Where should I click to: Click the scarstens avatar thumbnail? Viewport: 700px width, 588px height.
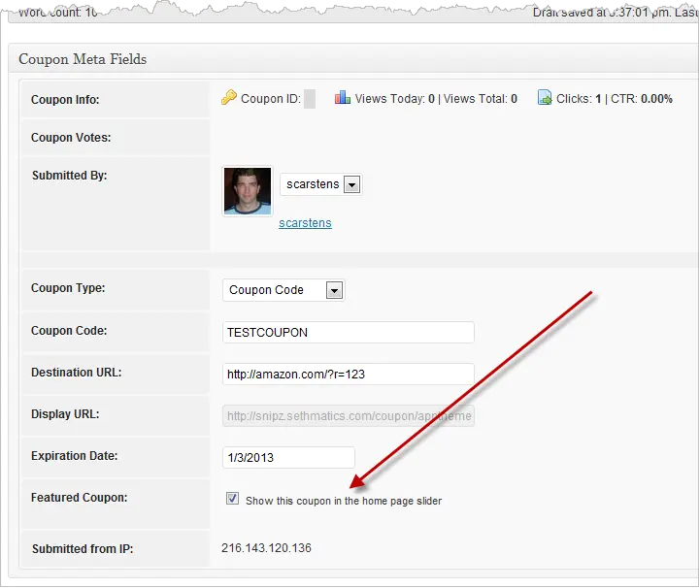point(248,191)
